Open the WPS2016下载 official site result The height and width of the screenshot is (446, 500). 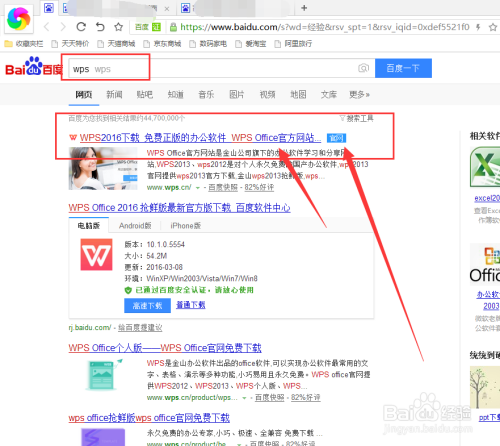click(200, 138)
